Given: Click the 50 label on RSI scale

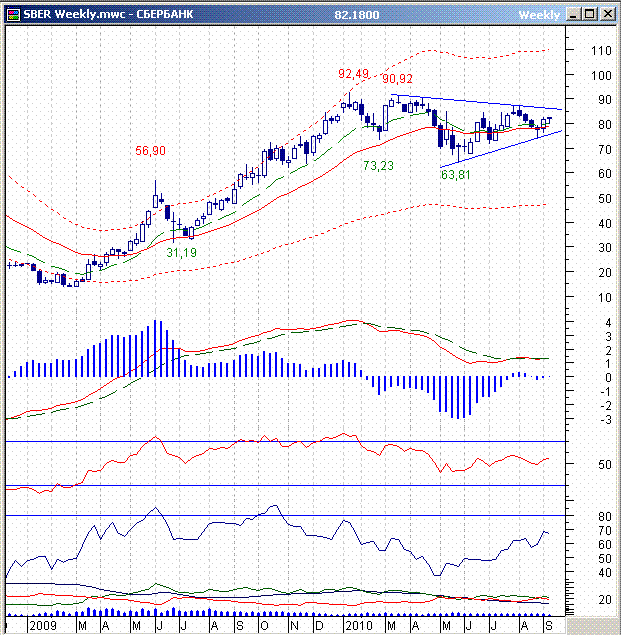Looking at the screenshot, I should (605, 465).
